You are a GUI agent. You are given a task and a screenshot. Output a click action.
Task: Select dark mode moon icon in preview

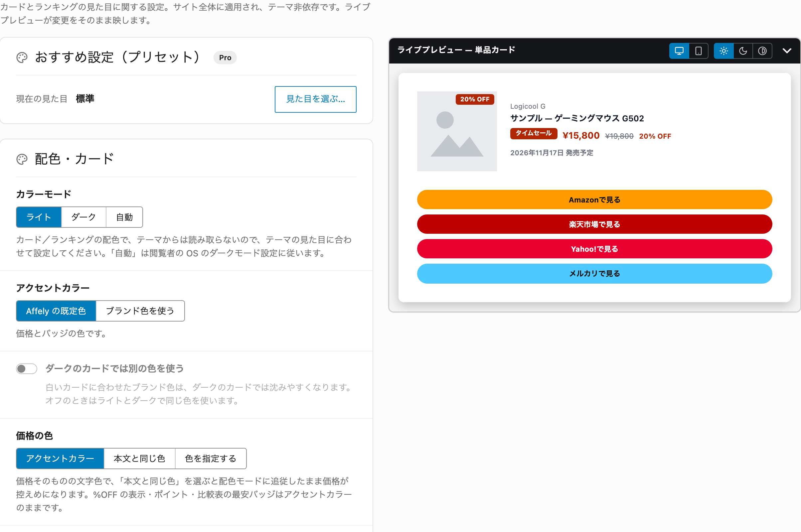tap(743, 51)
